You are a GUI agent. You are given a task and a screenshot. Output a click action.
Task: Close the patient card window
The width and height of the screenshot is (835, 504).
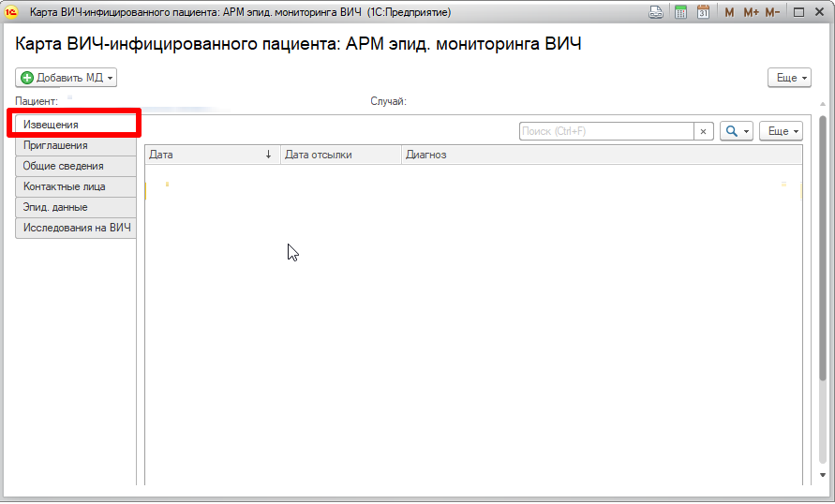pos(820,12)
